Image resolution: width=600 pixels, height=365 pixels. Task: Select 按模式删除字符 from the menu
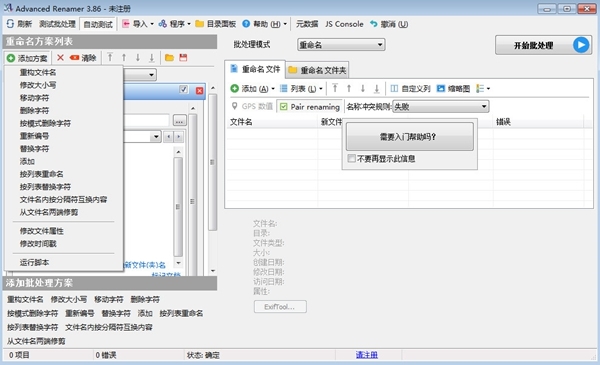pyautogui.click(x=64, y=123)
